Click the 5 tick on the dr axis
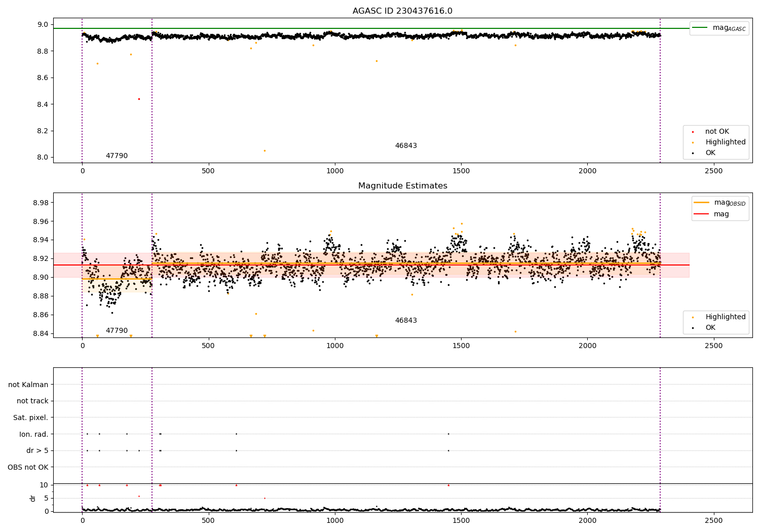 point(47,499)
